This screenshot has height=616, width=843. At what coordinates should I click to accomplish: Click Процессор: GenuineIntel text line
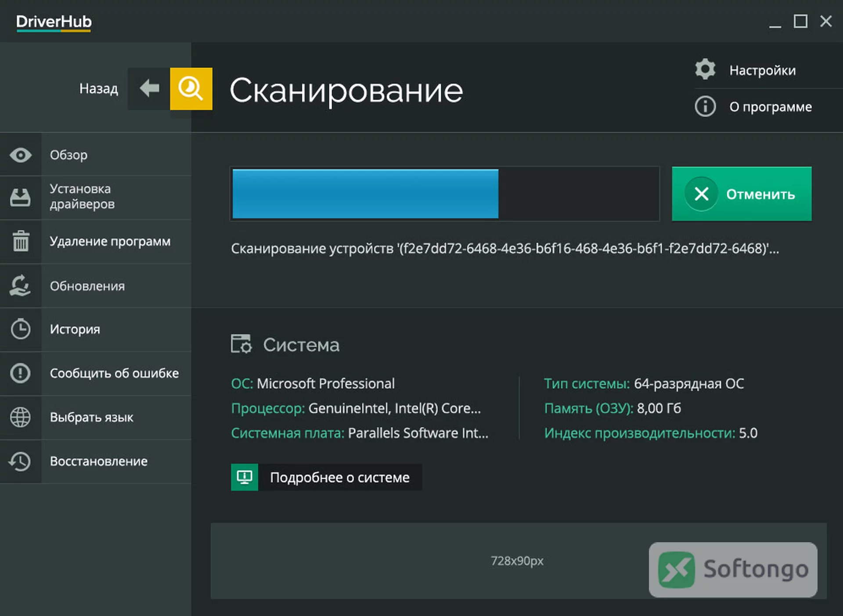pos(356,408)
